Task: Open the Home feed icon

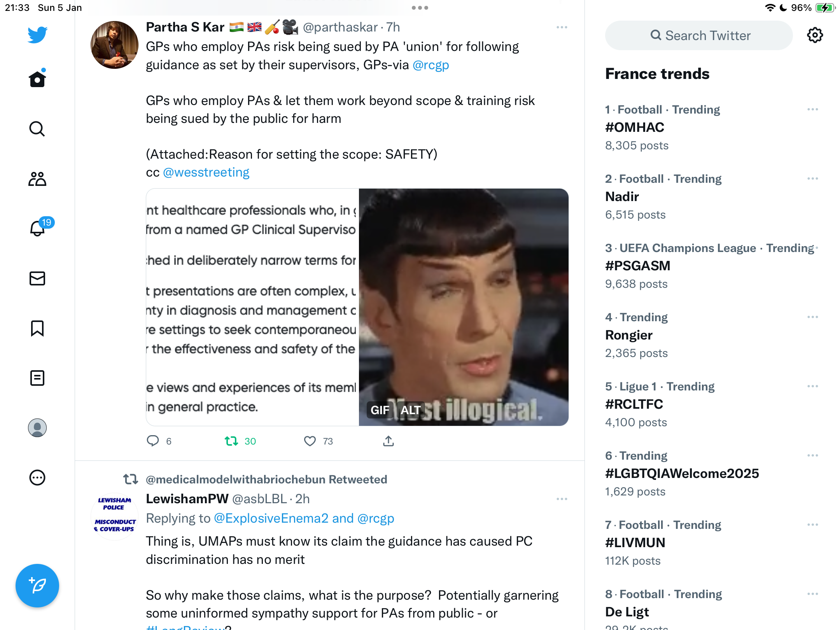Action: pyautogui.click(x=37, y=79)
